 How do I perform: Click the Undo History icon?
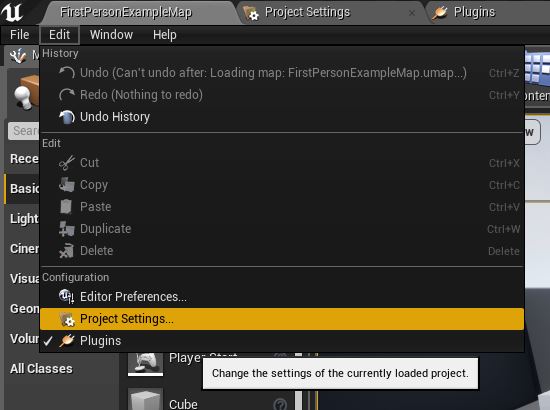[x=67, y=117]
